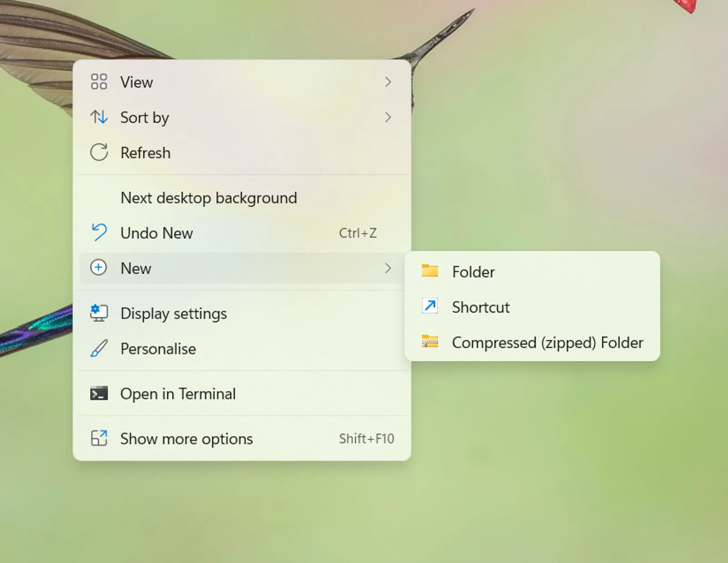Click the paintbrush icon beside Personalise
Viewport: 728px width, 563px height.
point(98,349)
